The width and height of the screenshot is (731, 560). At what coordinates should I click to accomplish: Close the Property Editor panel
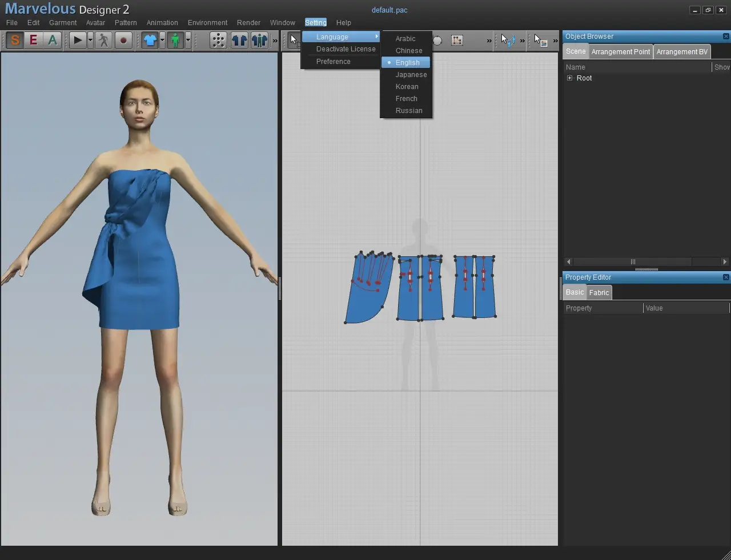[726, 277]
